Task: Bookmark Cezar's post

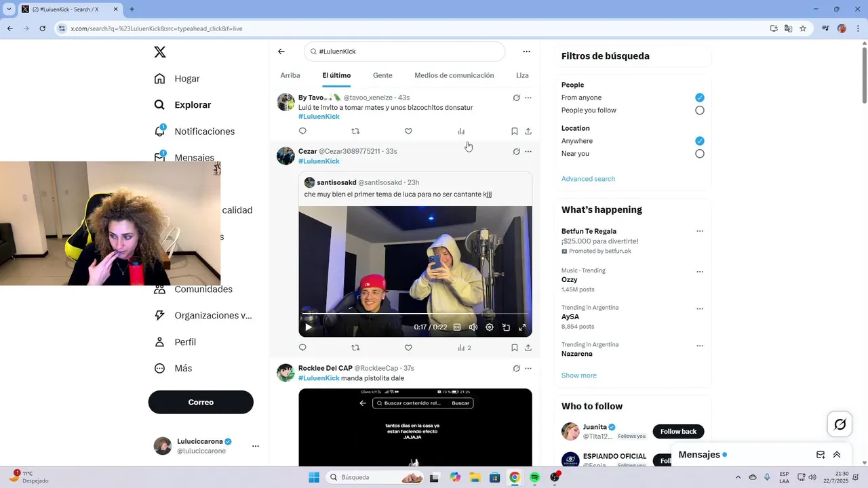Action: coord(515,348)
